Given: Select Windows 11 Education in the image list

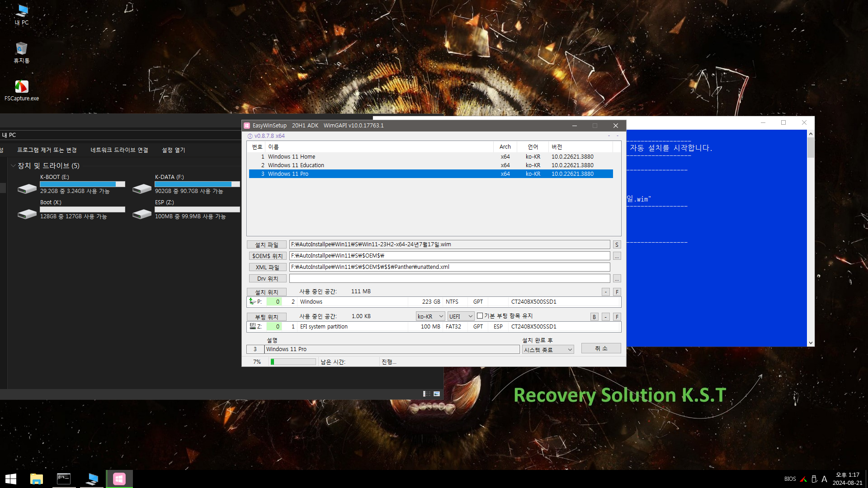Looking at the screenshot, I should coord(431,165).
